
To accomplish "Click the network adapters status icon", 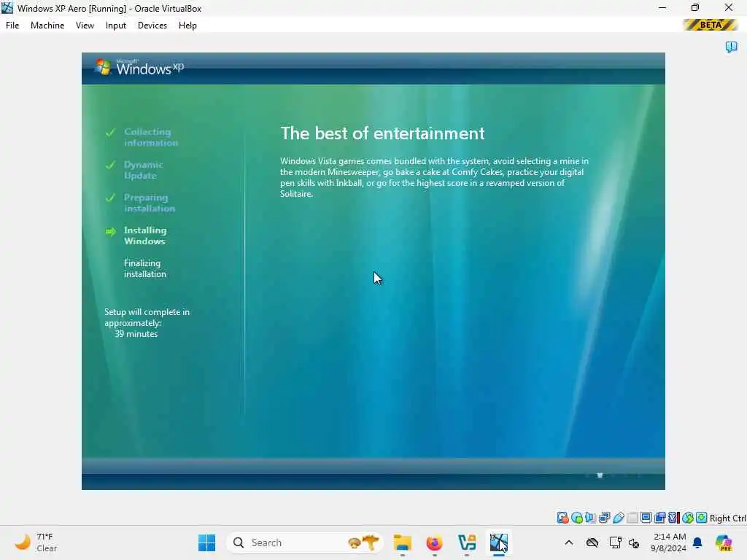I will pyautogui.click(x=605, y=518).
